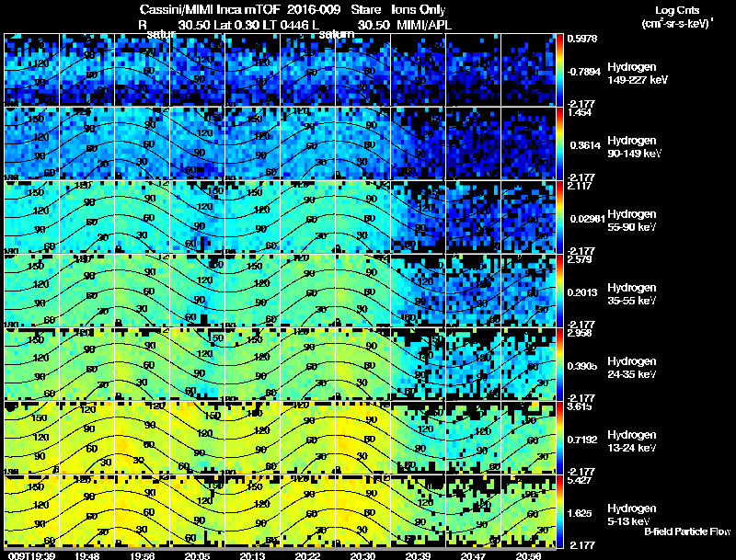The width and height of the screenshot is (736, 560).
Task: Click the colorbar midpoint value '0.02981'
Action: tap(587, 219)
